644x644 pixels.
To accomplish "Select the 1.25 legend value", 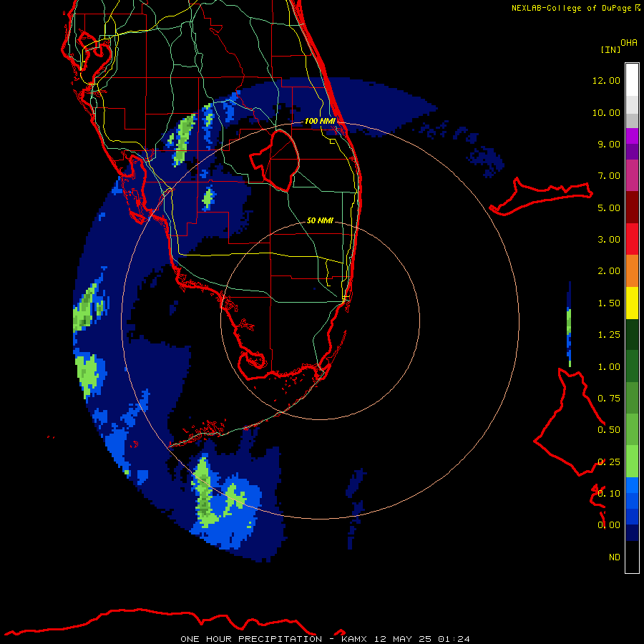I will 609,335.
